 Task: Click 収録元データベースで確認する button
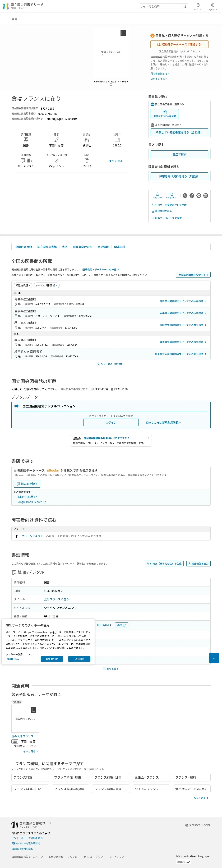pos(179,44)
